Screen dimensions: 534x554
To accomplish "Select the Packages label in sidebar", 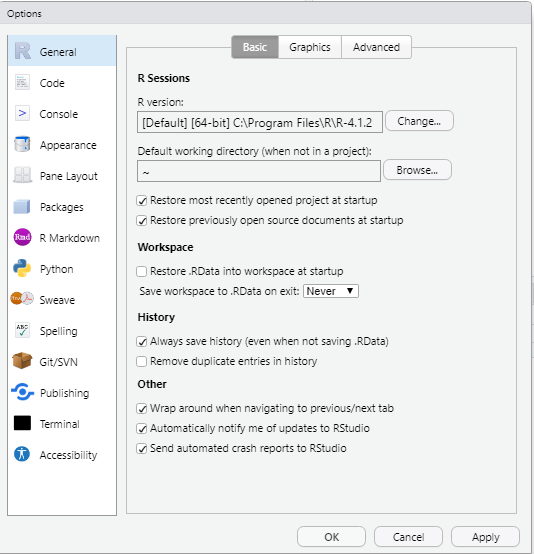I will pyautogui.click(x=62, y=207).
